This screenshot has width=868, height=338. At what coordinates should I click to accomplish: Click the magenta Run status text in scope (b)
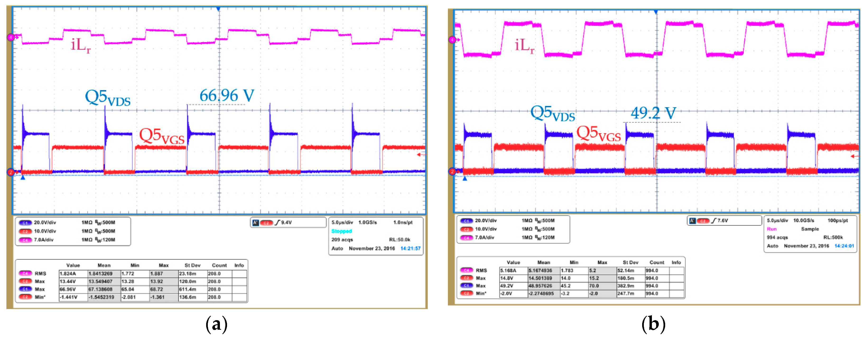click(772, 229)
